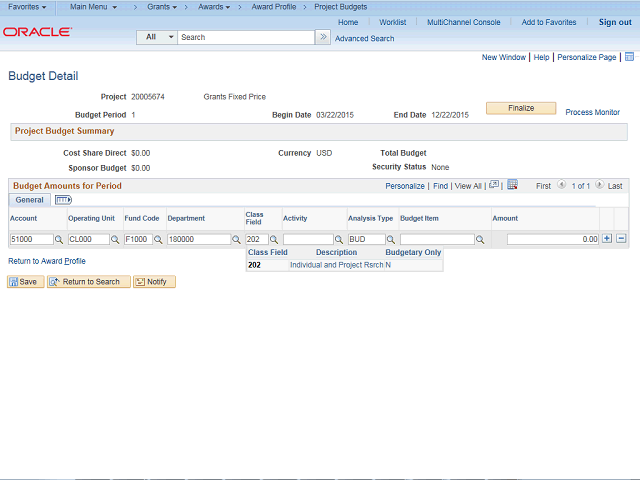The image size is (640, 480).
Task: Click Analysis Type field BUD
Action: coord(367,239)
